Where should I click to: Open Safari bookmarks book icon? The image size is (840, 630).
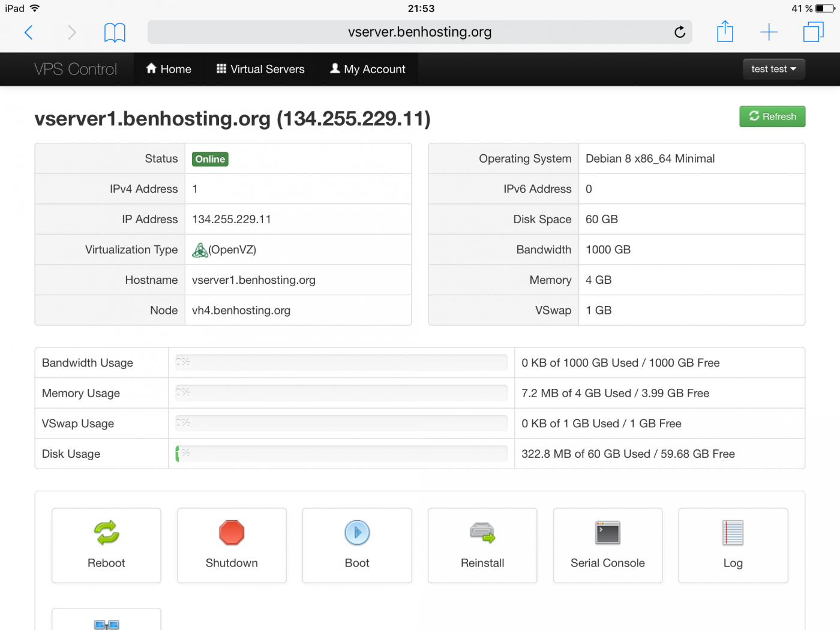(x=115, y=32)
